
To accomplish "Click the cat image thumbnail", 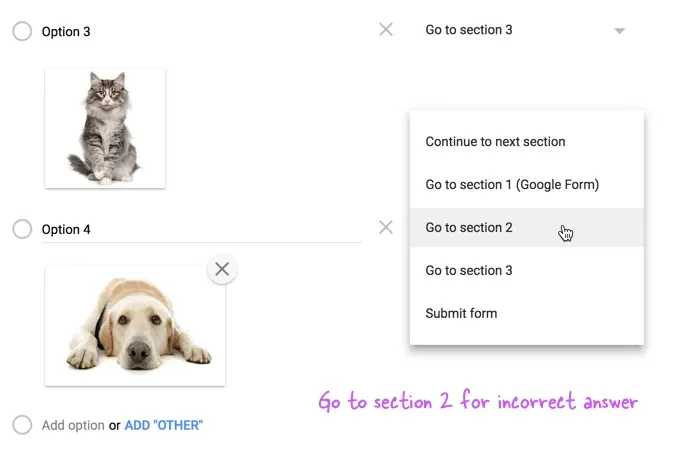I will pyautogui.click(x=105, y=127).
